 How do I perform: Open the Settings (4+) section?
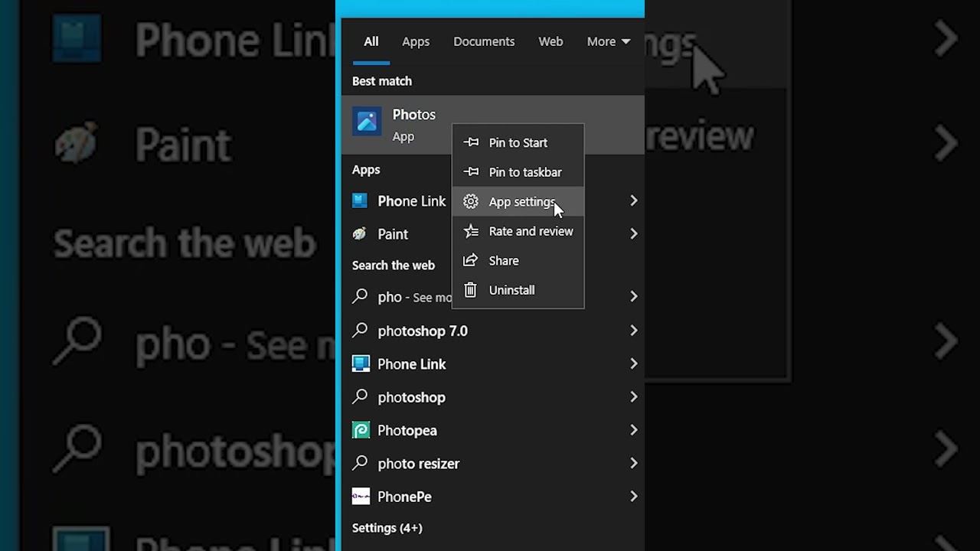tap(387, 528)
